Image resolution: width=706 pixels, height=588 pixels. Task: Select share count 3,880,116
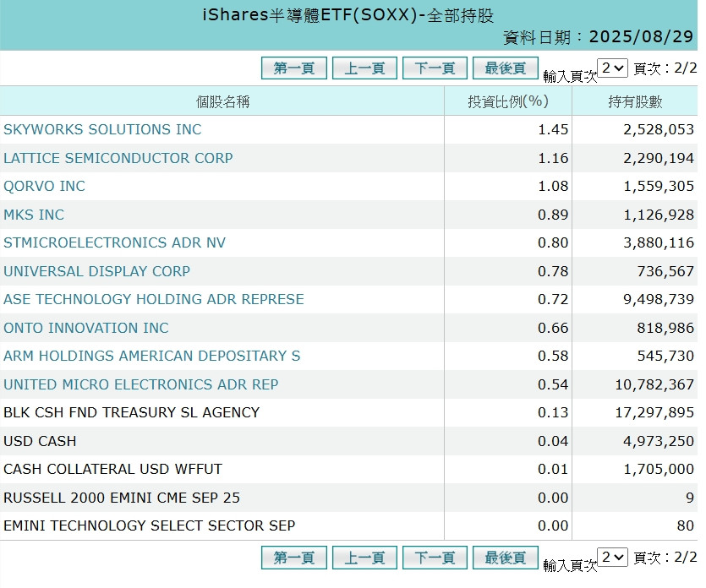pos(659,243)
